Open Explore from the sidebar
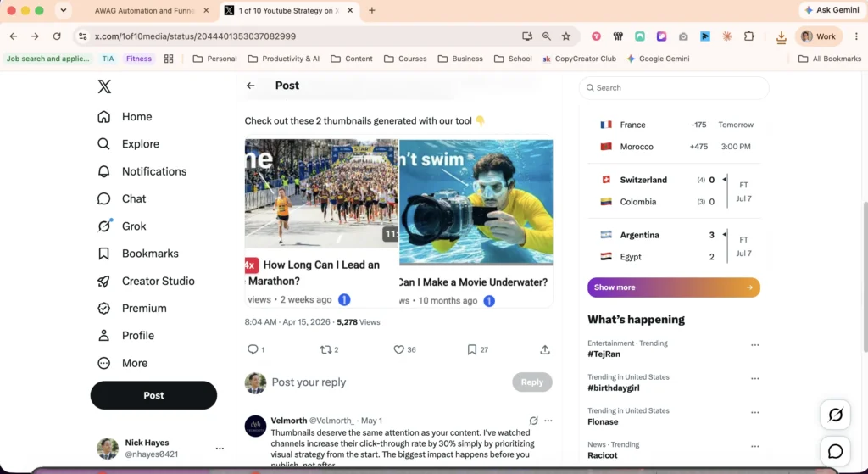 pos(129,144)
